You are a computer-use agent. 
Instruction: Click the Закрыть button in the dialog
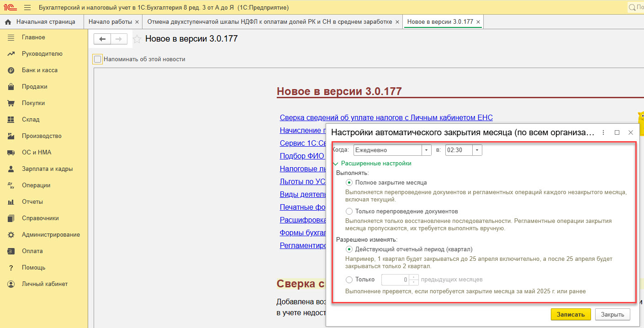click(612, 314)
